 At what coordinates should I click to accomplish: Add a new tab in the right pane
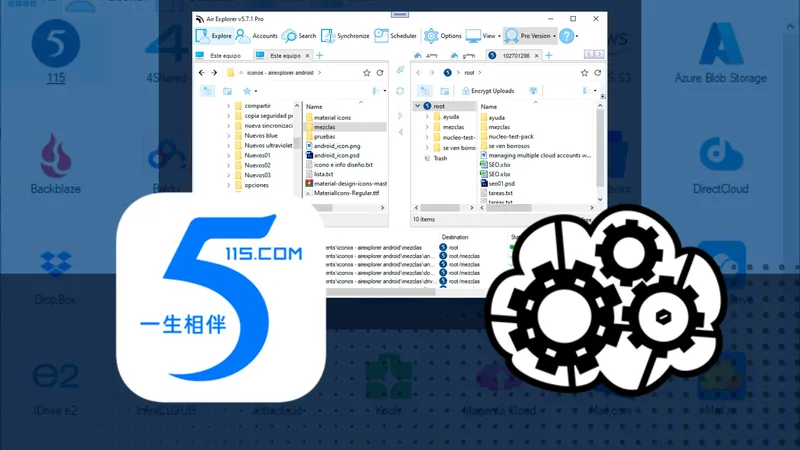(549, 56)
